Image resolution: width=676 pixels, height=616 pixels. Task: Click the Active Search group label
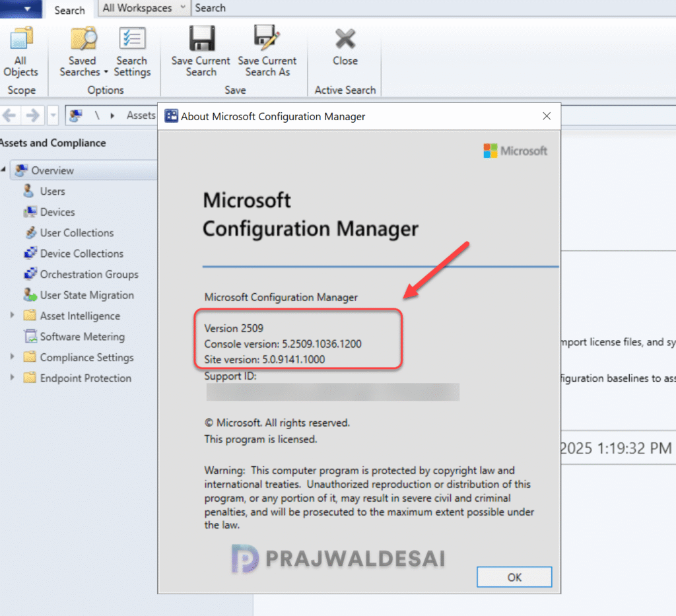click(345, 90)
